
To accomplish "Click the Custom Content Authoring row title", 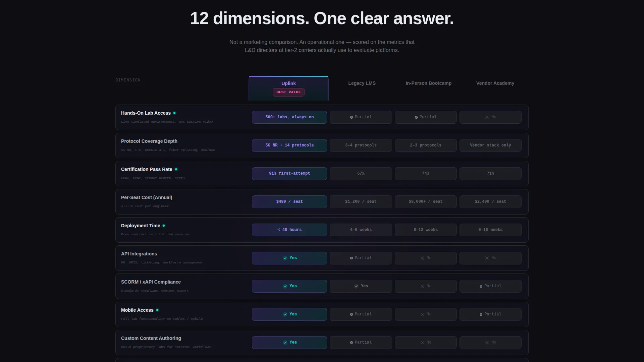I will coord(151,338).
